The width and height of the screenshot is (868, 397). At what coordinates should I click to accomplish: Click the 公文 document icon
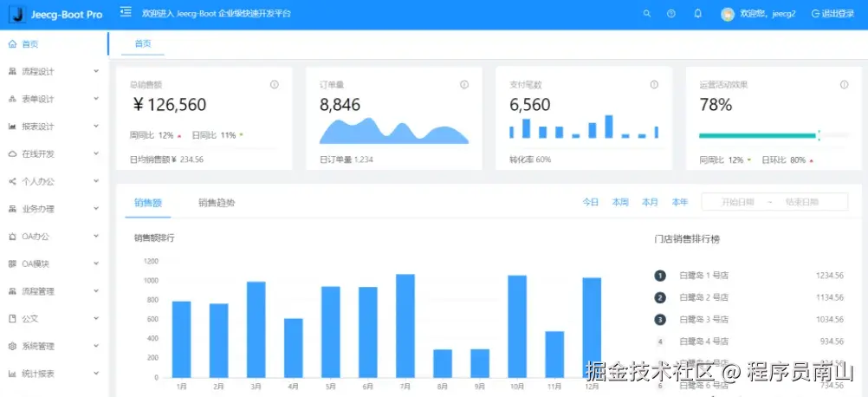pos(12,319)
